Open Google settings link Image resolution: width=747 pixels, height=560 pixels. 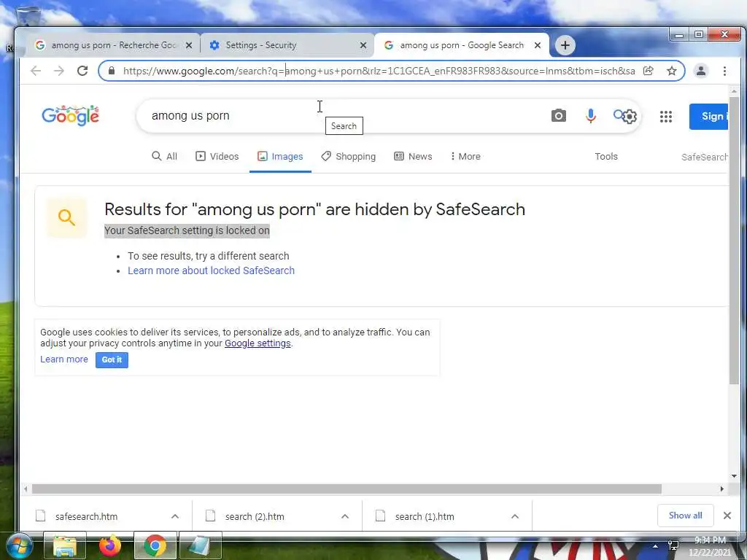click(x=258, y=343)
